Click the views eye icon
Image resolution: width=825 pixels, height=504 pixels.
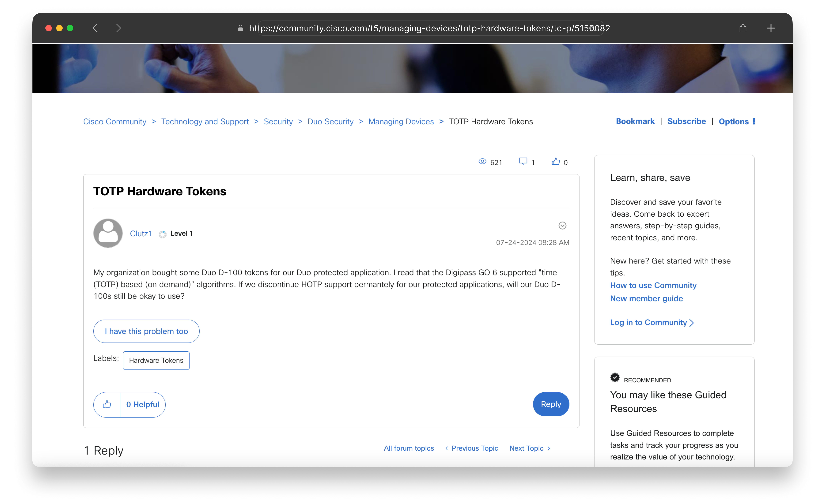coord(482,162)
